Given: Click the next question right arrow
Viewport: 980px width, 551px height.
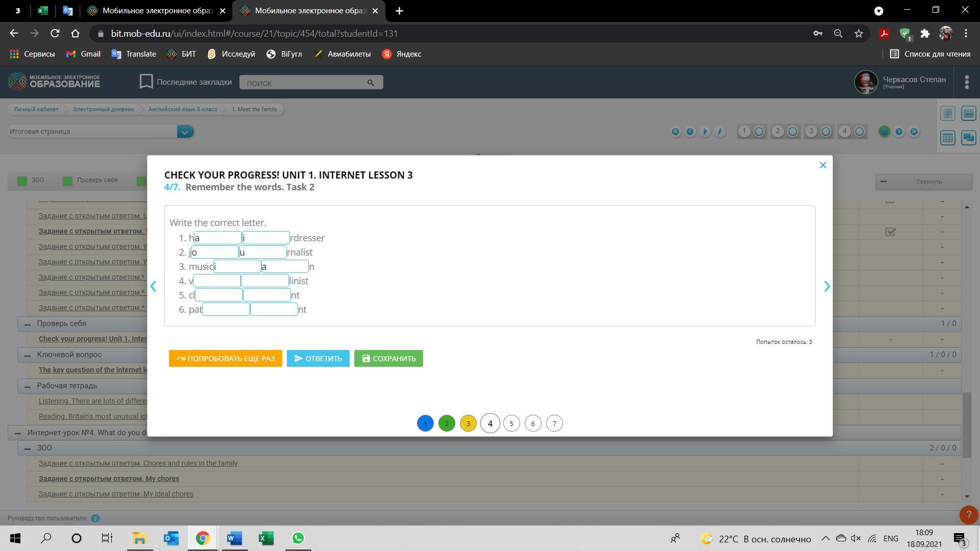Looking at the screenshot, I should click(827, 287).
